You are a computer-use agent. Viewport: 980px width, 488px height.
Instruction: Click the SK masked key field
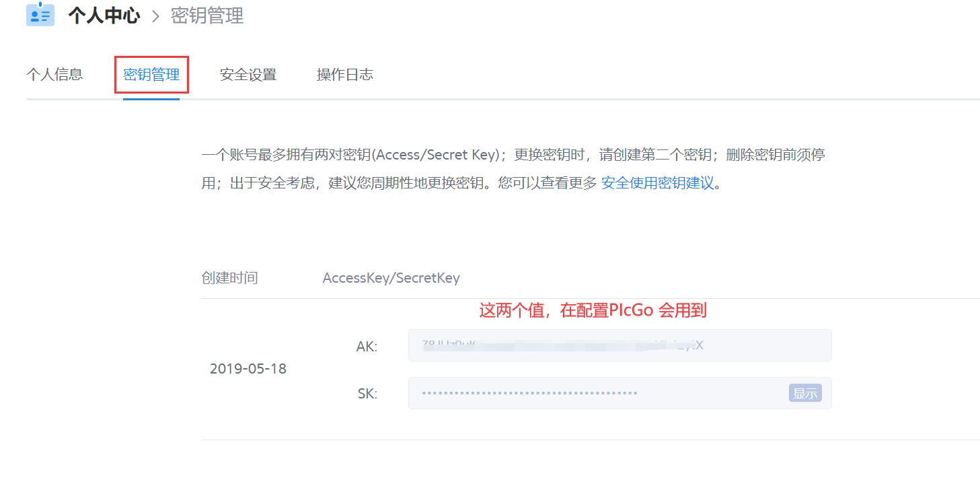[619, 393]
